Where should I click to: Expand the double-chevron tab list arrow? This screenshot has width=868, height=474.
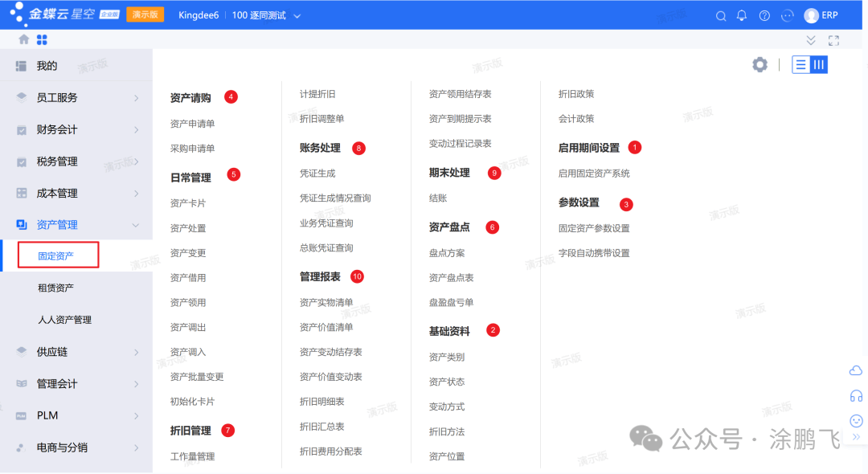(x=811, y=40)
